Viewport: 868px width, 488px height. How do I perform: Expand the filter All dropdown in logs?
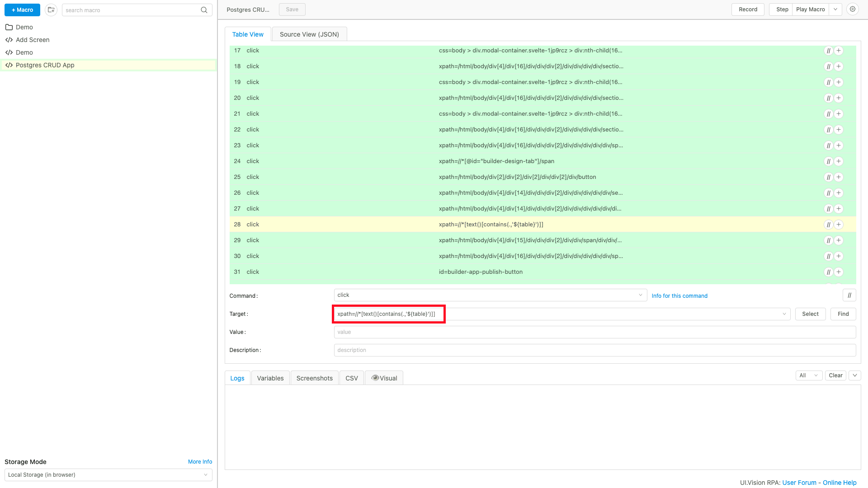point(809,375)
